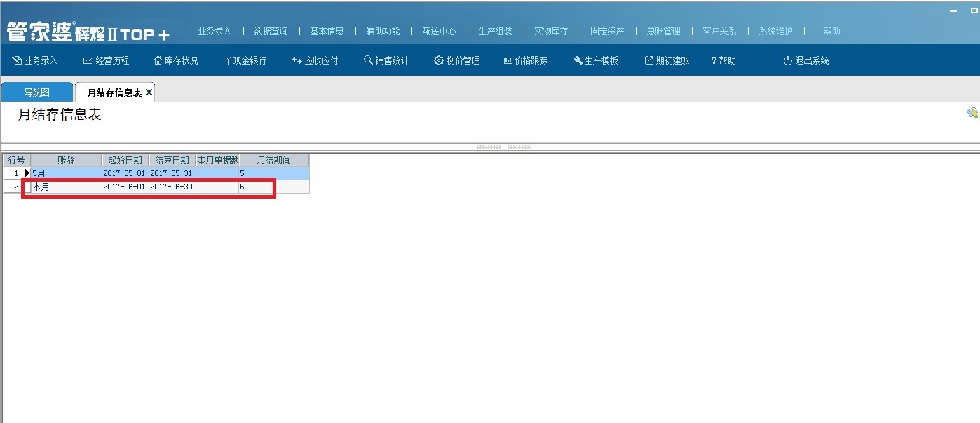Open the 数据查询 menu

click(271, 32)
